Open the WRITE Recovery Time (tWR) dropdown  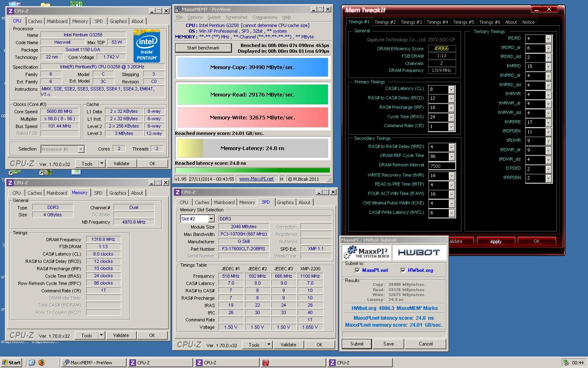click(x=451, y=176)
